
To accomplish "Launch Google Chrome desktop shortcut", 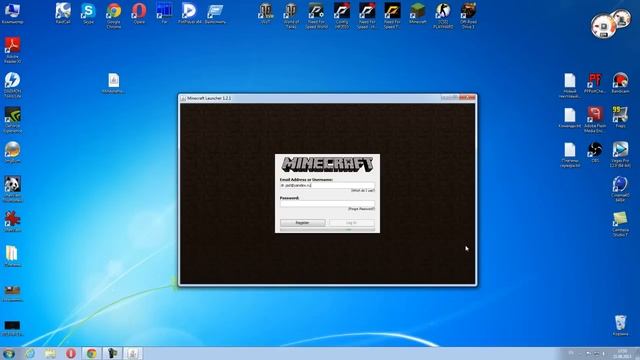I will pos(114,16).
